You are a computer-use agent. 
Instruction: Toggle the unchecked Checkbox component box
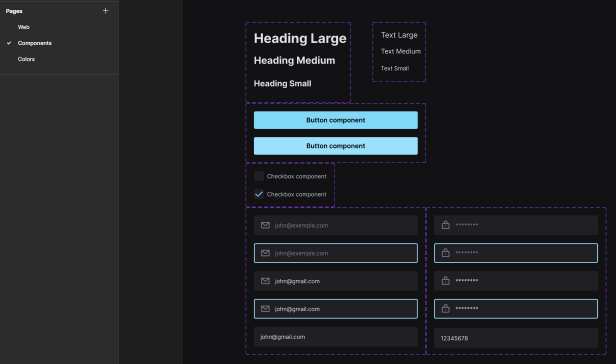(258, 176)
